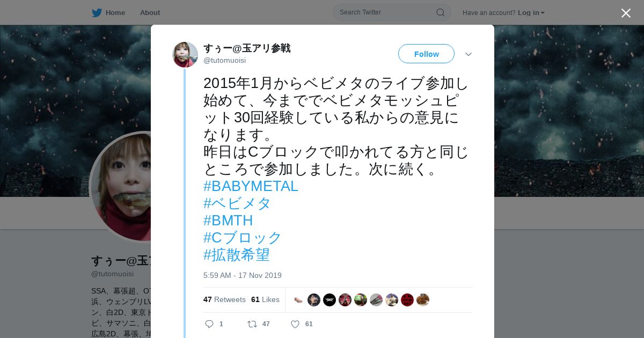This screenshot has height=338, width=644.
Task: Follow the user @tutomuoisi
Action: (x=426, y=54)
